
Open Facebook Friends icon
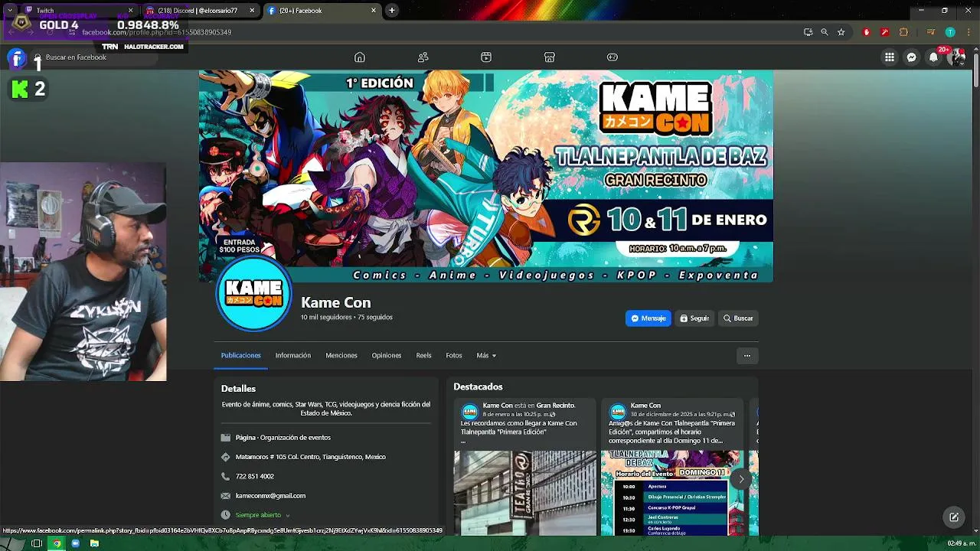pos(423,57)
